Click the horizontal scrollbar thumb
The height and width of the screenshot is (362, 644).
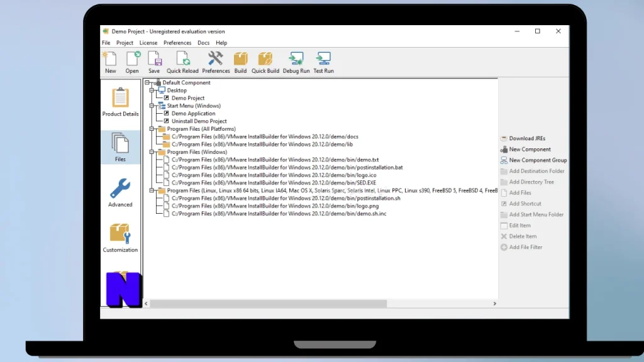tap(268, 304)
